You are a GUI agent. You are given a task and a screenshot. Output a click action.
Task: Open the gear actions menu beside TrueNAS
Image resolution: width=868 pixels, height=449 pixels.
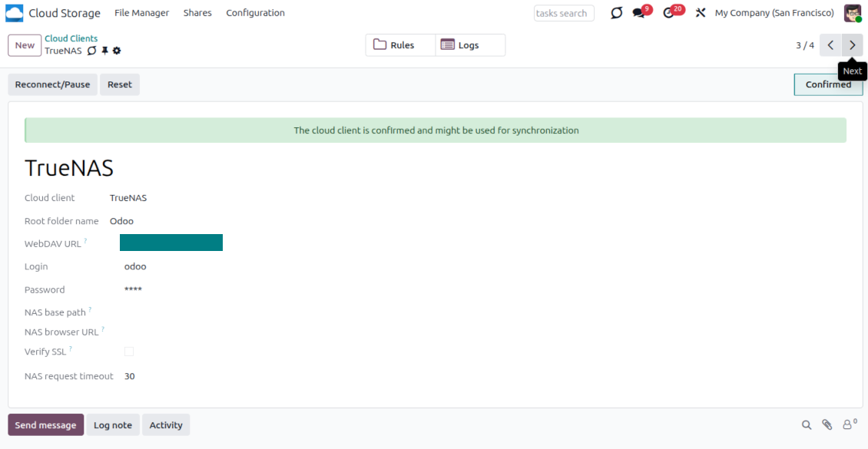pos(116,51)
